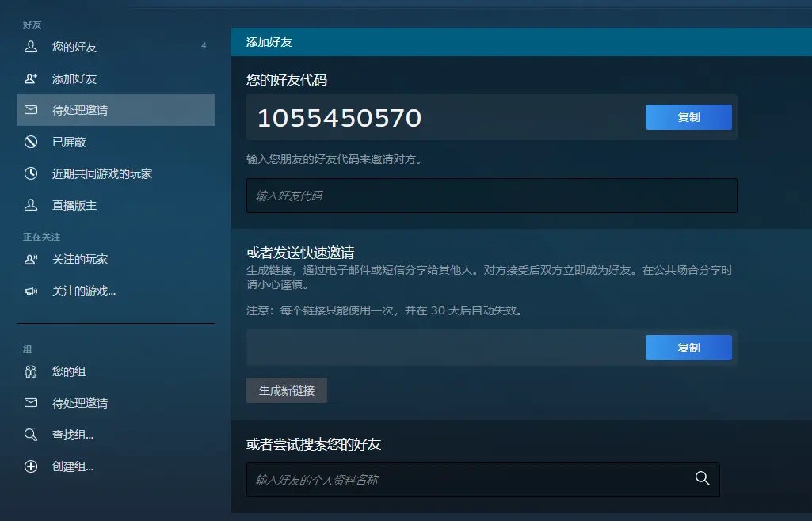Viewport: 812px width, 521px height.
Task: Click the envelope icon in the 好友 section
Action: 31,110
